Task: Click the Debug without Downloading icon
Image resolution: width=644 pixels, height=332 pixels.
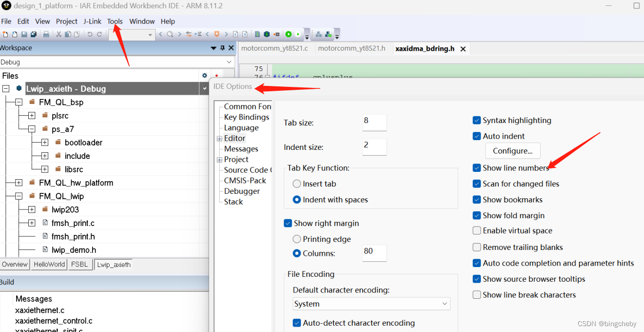Action: (298, 34)
